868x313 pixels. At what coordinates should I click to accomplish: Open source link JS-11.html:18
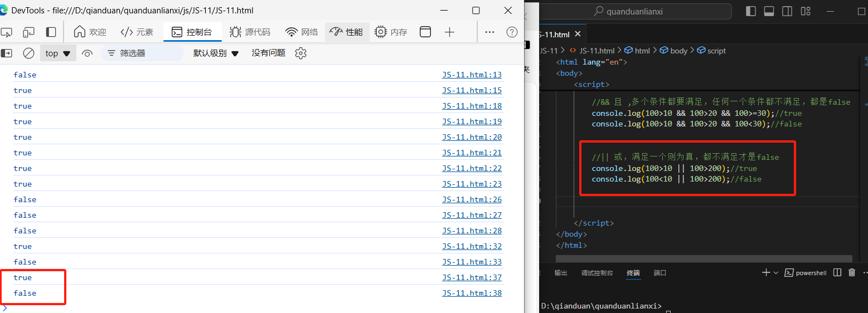(472, 106)
